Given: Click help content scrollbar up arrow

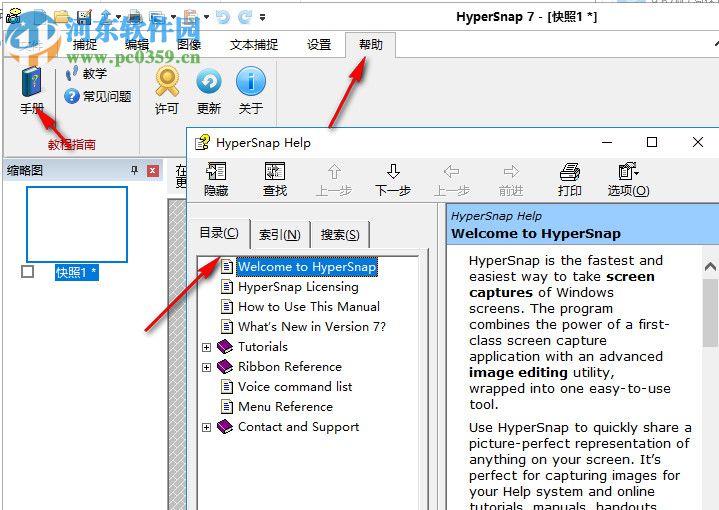Looking at the screenshot, I should (710, 266).
